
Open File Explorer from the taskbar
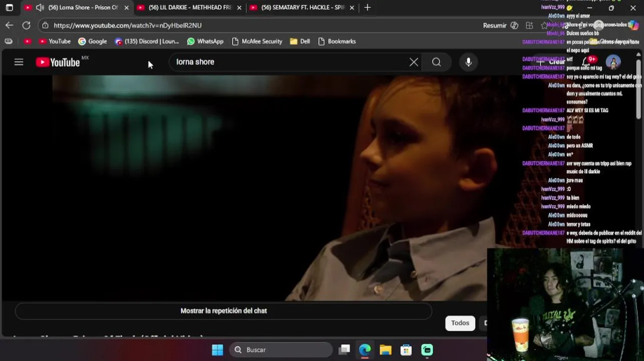[385, 350]
